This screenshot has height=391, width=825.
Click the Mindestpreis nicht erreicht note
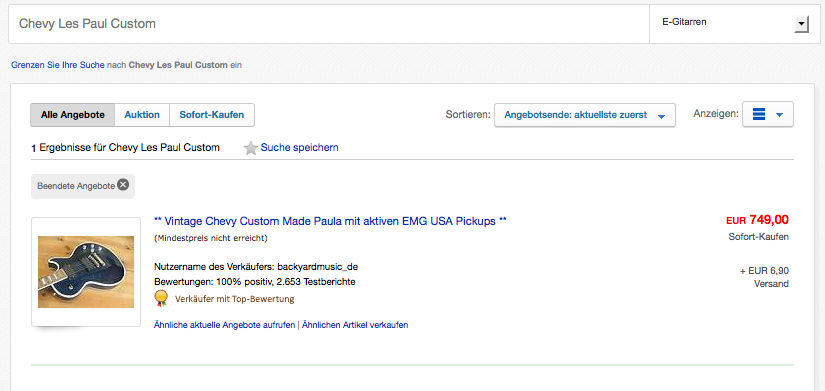(211, 238)
